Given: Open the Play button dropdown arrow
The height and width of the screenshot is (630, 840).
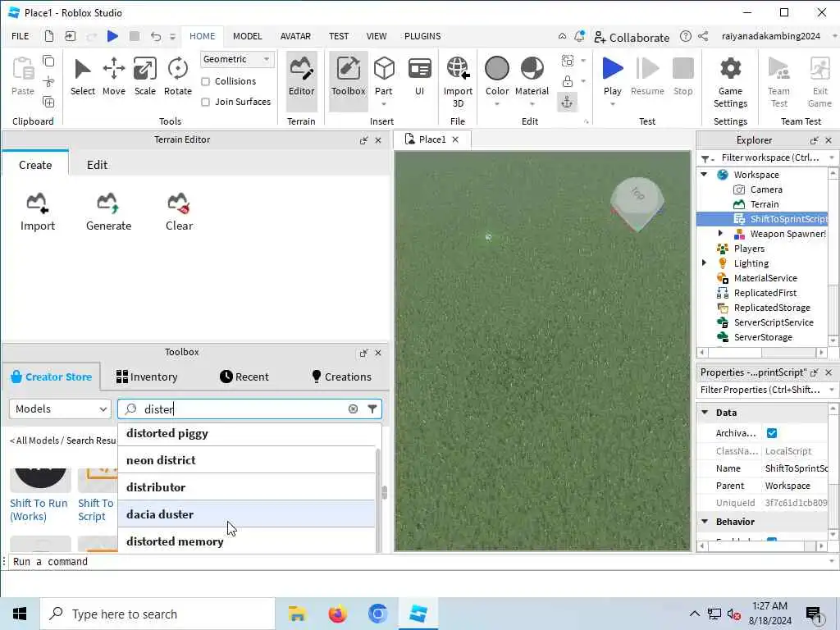Looking at the screenshot, I should coord(612,104).
